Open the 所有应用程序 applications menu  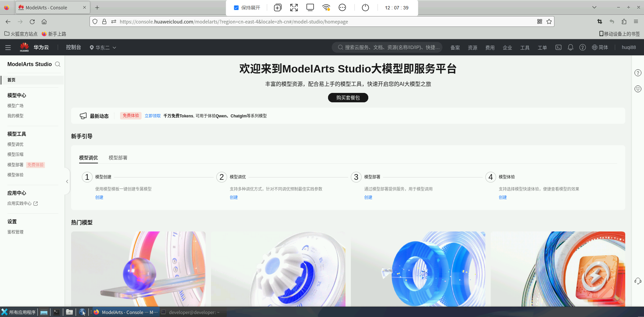click(x=19, y=312)
